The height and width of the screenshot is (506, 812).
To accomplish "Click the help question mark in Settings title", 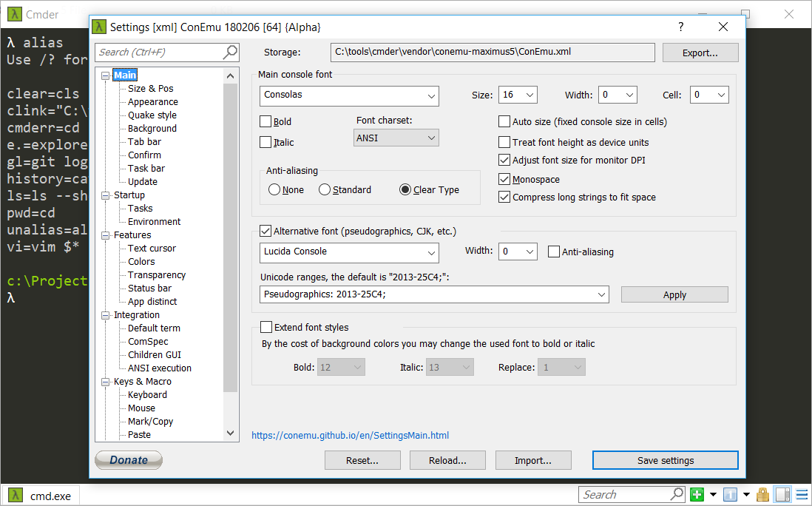I will point(681,27).
